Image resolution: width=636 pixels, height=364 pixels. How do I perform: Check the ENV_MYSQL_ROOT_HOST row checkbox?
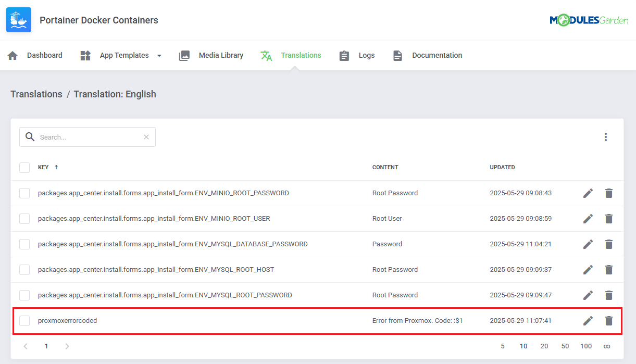[x=24, y=270]
